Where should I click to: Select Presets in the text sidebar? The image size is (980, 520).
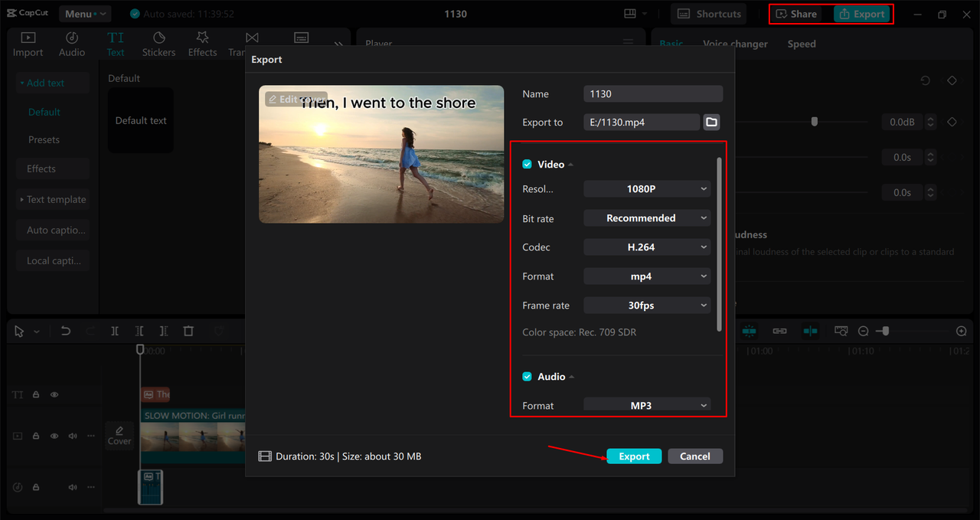pyautogui.click(x=44, y=140)
